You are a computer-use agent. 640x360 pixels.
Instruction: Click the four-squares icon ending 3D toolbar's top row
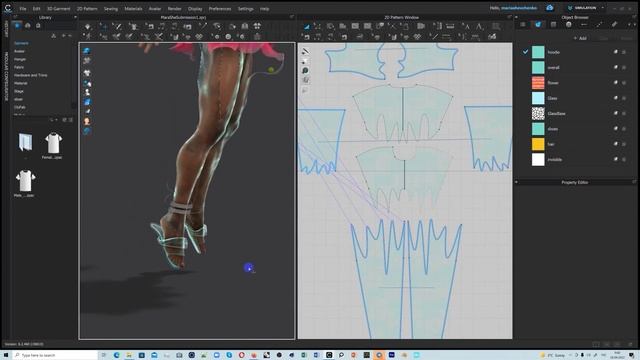pyautogui.click(x=257, y=26)
